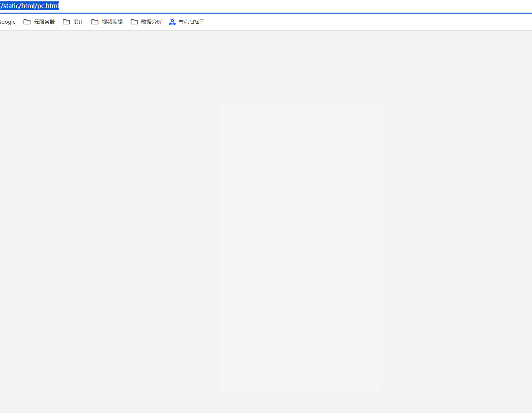The height and width of the screenshot is (413, 532).
Task: Click the folder icon beside 视频编辑
Action: coord(95,22)
